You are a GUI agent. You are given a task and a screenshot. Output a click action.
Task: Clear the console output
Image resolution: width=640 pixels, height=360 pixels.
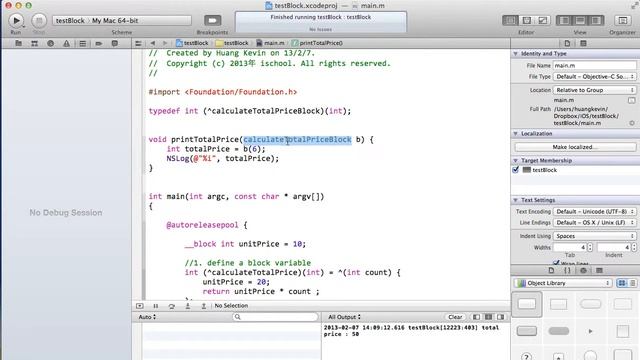click(455, 317)
